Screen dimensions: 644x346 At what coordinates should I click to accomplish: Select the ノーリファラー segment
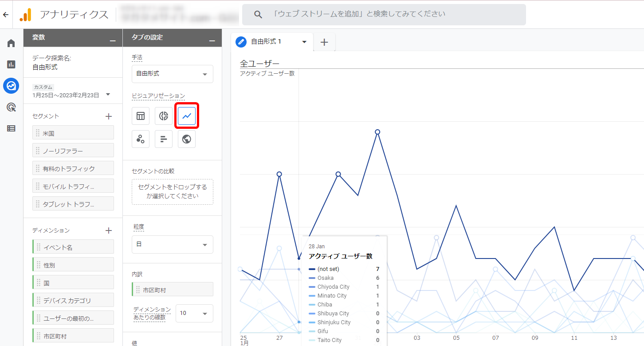(x=73, y=151)
